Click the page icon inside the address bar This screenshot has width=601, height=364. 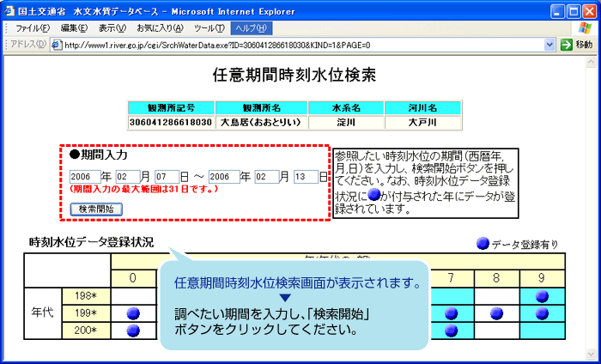58,45
